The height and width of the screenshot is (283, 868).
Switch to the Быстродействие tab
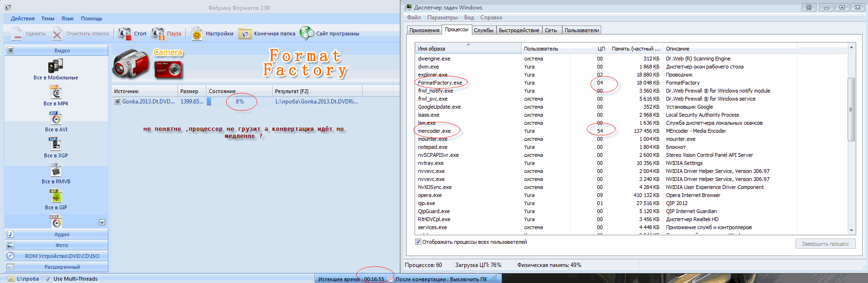click(x=519, y=30)
